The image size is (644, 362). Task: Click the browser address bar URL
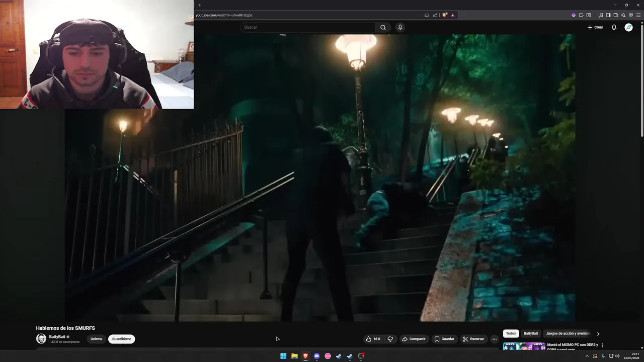[224, 15]
